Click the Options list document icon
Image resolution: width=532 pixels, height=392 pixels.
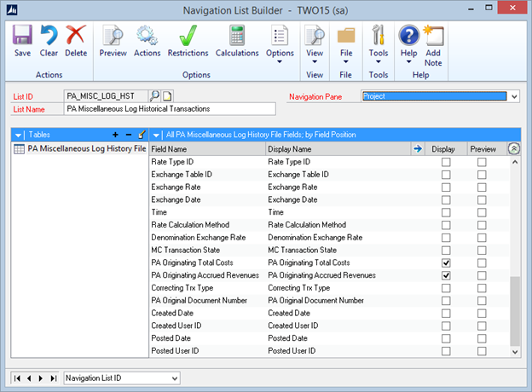[x=280, y=35]
